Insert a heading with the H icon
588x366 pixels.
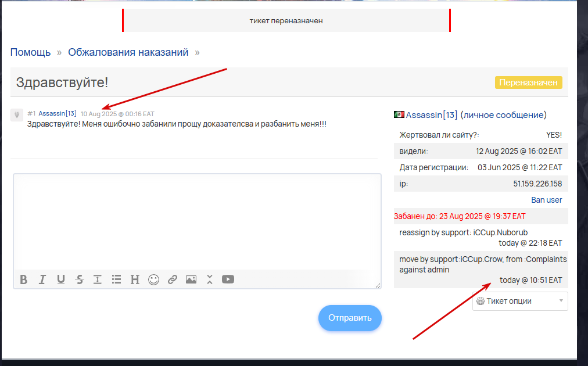(135, 279)
